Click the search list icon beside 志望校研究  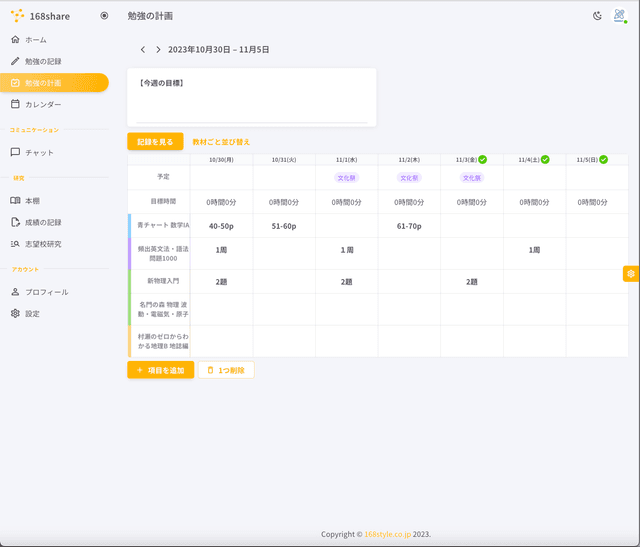15,244
